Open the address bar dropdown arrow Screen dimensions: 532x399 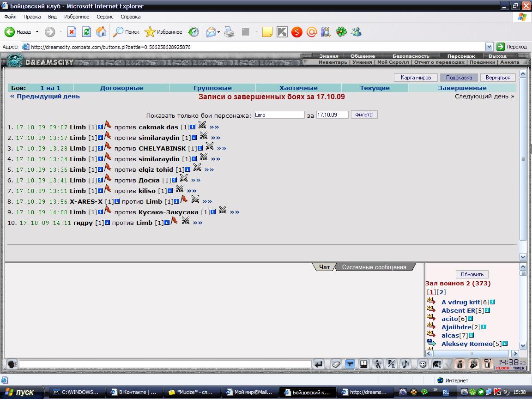pos(489,47)
